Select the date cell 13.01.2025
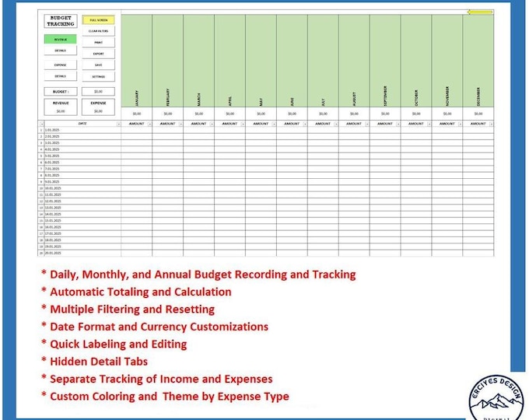Viewport: 529px width, 420px height. (x=82, y=208)
